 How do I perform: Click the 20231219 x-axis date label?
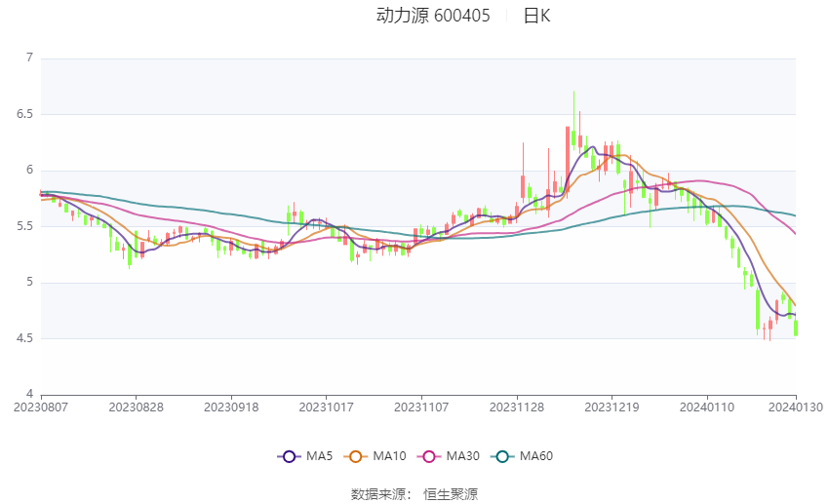tap(612, 407)
